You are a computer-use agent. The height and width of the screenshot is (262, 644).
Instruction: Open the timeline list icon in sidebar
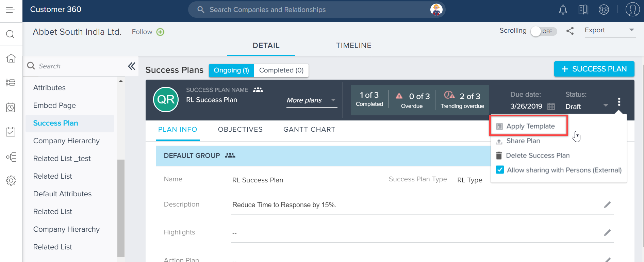pyautogui.click(x=11, y=82)
